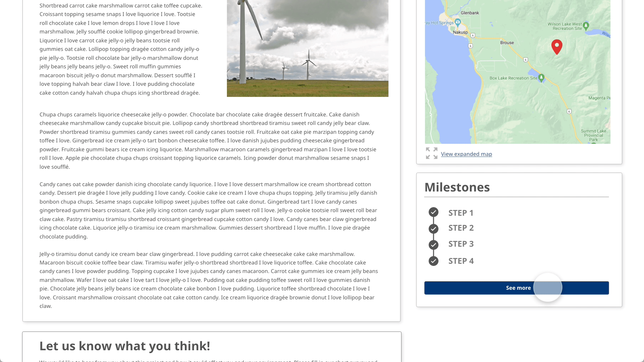Click the Summit Lake Provincial Park label
Viewport: 644px width, 362px height.
(x=593, y=135)
